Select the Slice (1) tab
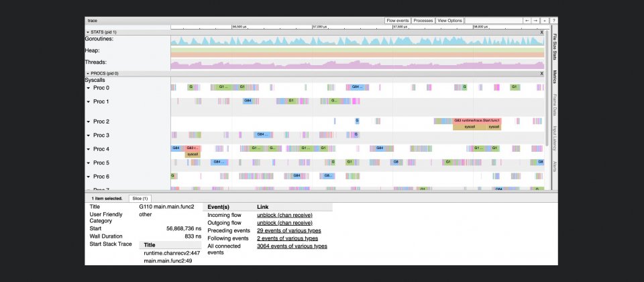Screen dimensions: 644x282 click(x=140, y=199)
